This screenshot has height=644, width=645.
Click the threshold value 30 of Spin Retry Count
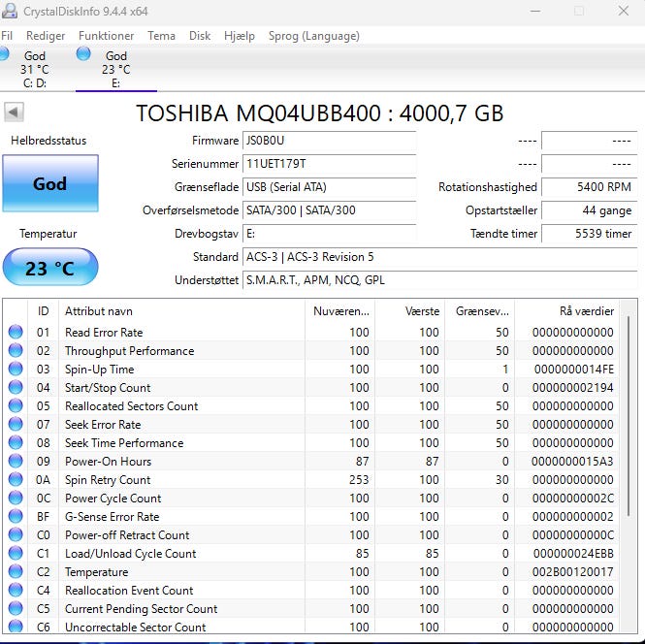[x=501, y=480]
